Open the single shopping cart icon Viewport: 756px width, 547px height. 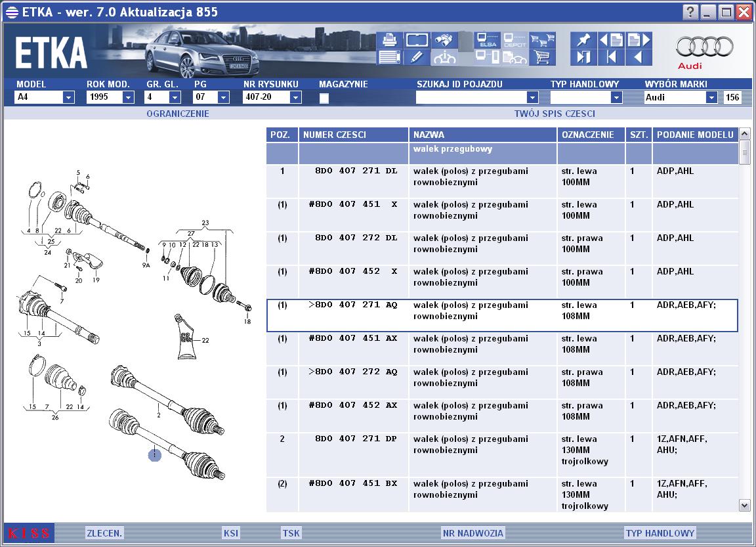click(543, 57)
